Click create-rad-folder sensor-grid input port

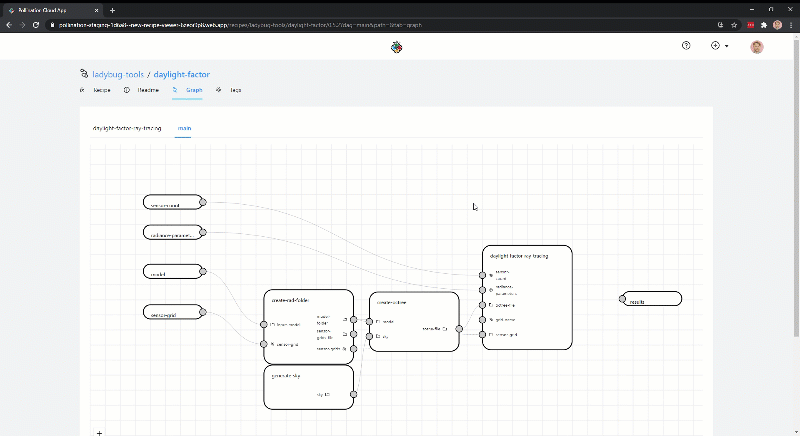tap(264, 344)
